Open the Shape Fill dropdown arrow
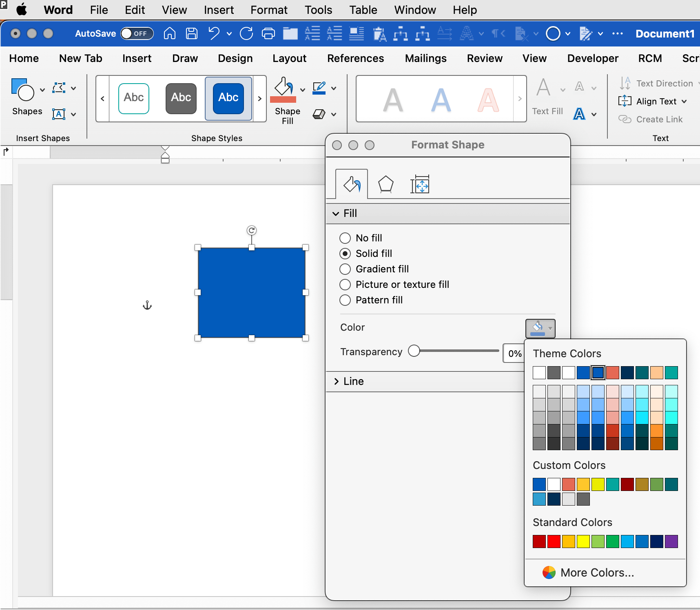 click(303, 90)
